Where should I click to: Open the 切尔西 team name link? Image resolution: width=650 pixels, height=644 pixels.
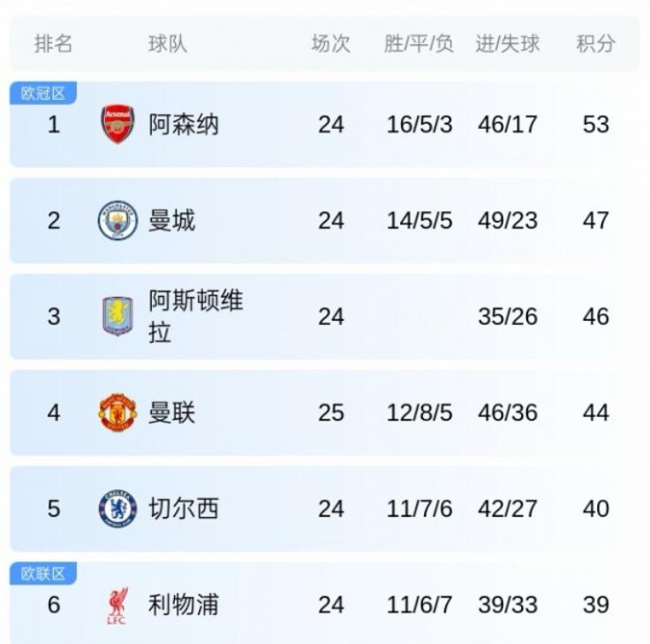point(184,509)
